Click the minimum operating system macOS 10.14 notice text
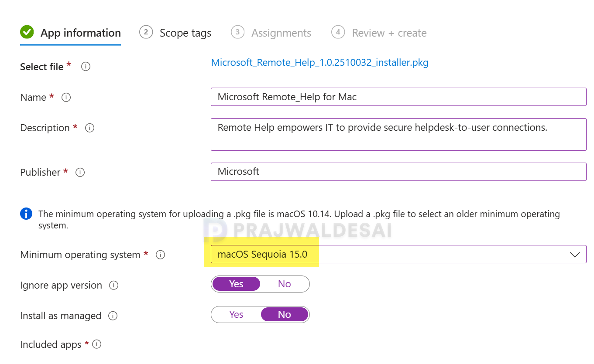594x364 pixels. pyautogui.click(x=299, y=220)
